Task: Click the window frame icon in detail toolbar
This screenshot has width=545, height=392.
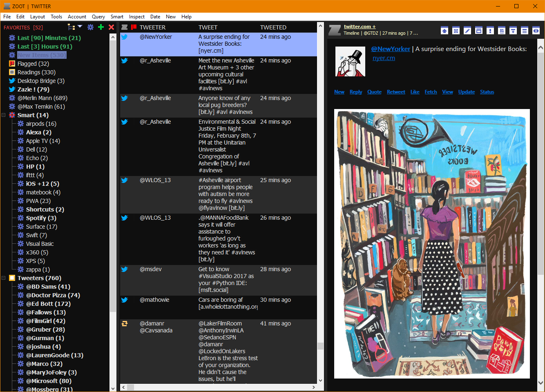Action: pyautogui.click(x=479, y=31)
